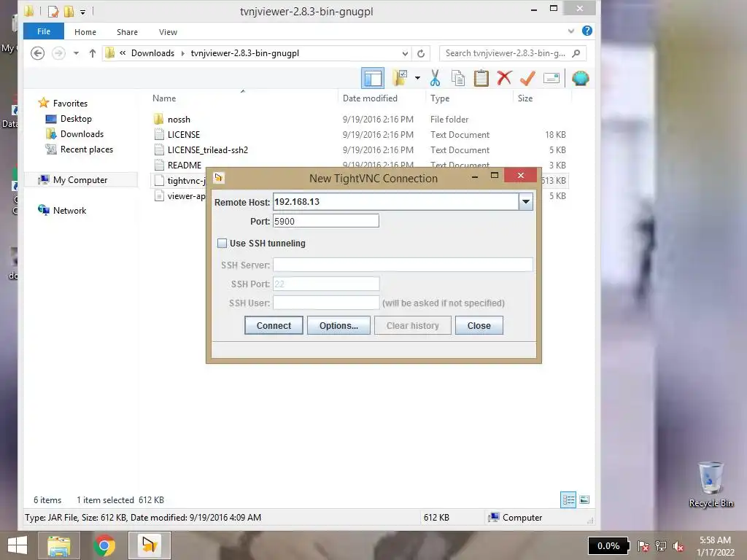The height and width of the screenshot is (560, 747).
Task: Sort files by Size column header
Action: click(525, 98)
